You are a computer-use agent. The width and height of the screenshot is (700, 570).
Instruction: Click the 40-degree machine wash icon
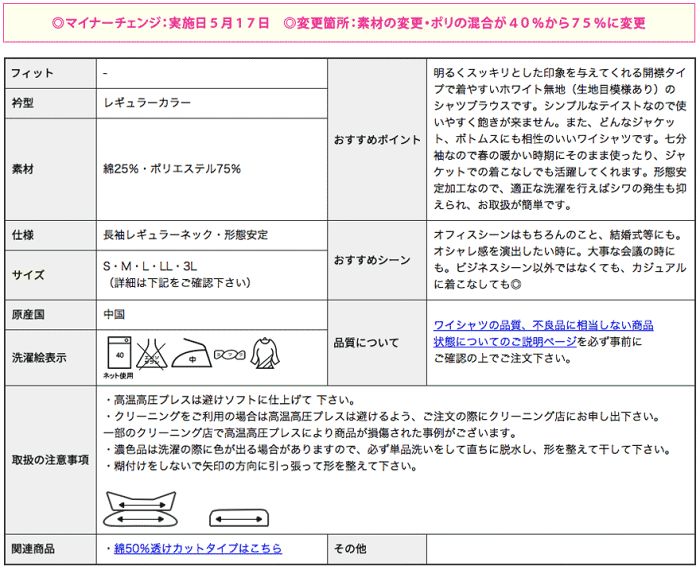pos(120,352)
